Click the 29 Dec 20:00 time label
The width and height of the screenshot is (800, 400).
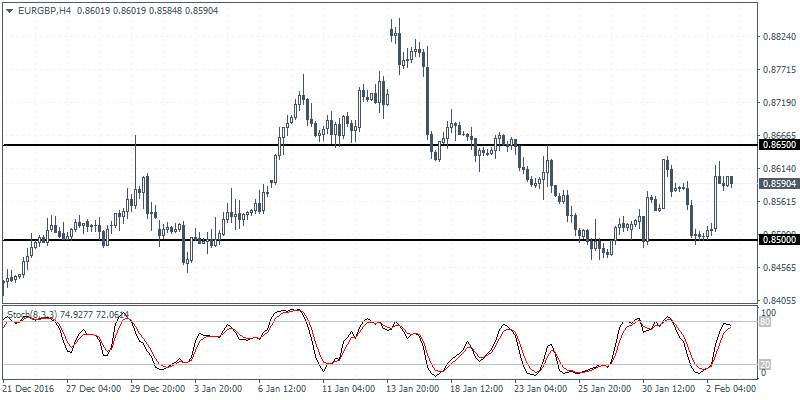158,387
